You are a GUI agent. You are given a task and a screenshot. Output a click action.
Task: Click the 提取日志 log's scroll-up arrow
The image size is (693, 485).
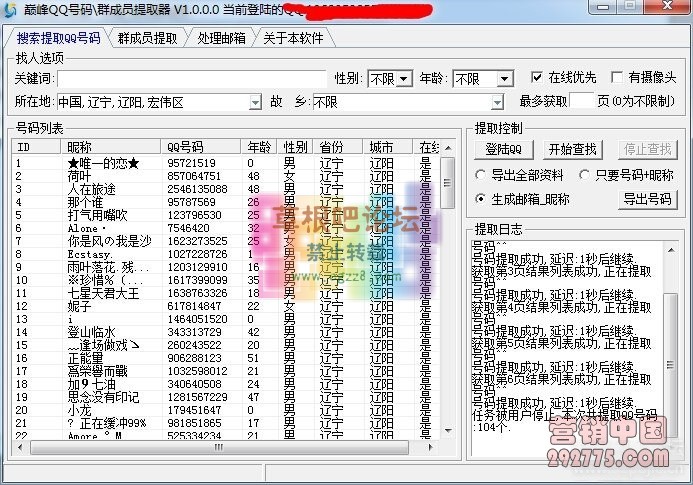point(671,250)
